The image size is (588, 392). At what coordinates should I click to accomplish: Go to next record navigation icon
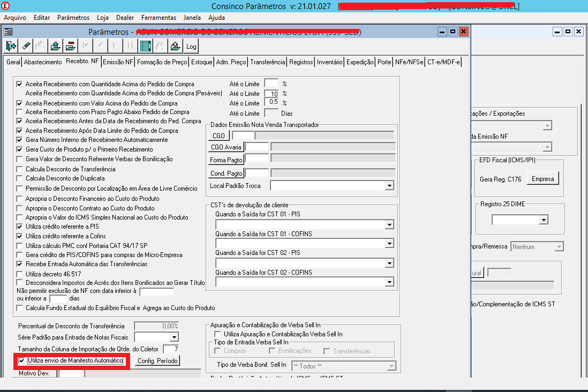click(x=115, y=46)
